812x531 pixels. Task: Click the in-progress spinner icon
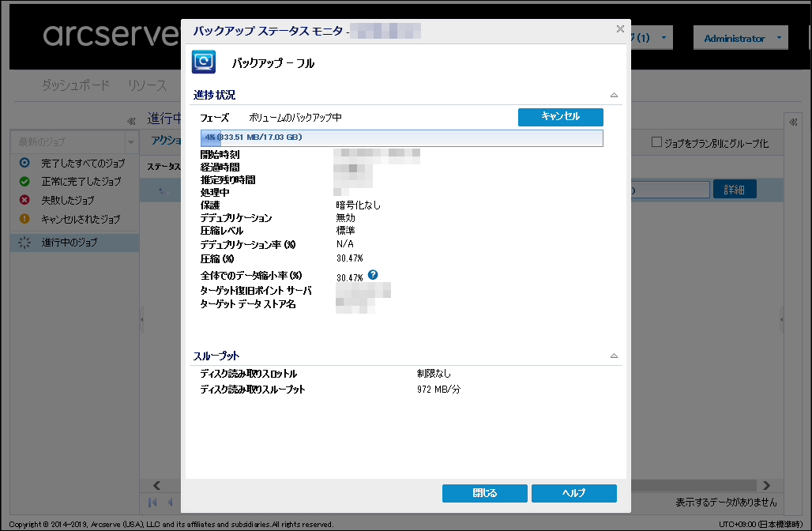[24, 243]
